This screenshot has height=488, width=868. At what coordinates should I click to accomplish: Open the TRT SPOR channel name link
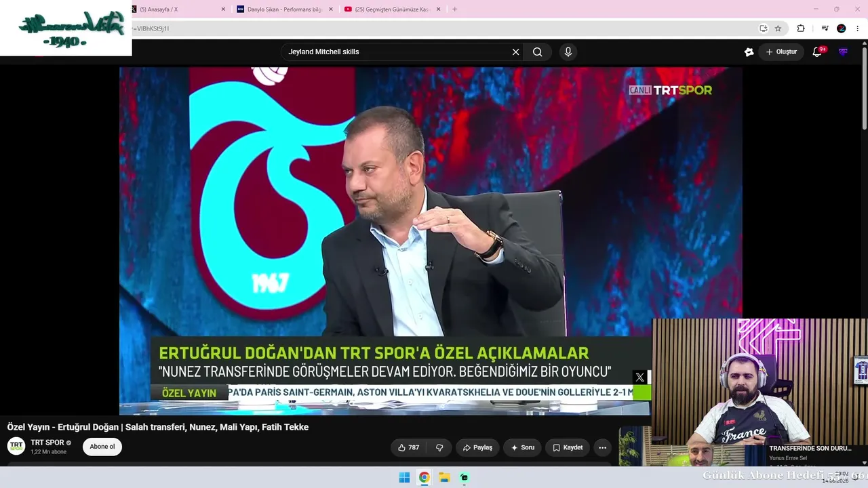click(47, 443)
